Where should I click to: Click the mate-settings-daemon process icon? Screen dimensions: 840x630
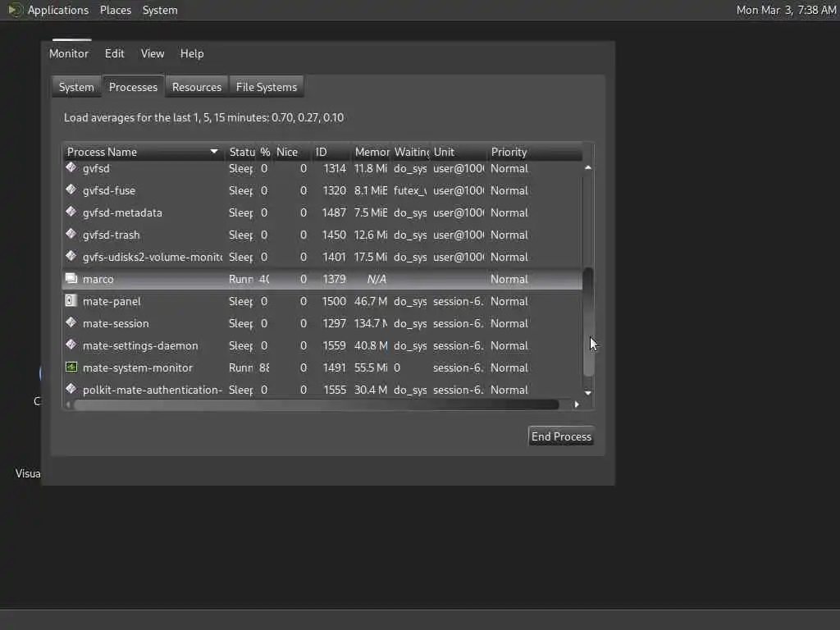click(71, 345)
